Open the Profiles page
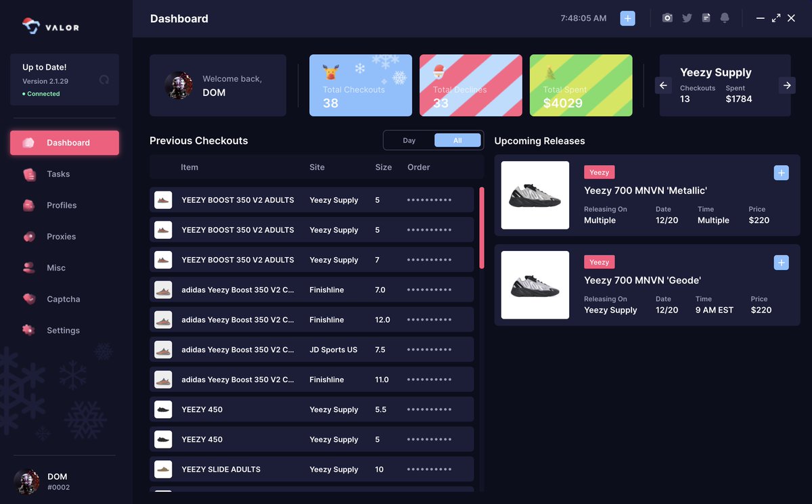 coord(64,205)
